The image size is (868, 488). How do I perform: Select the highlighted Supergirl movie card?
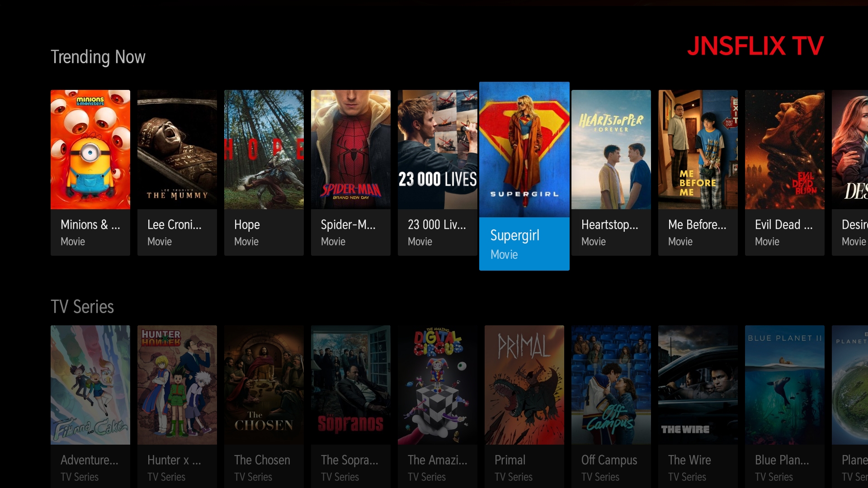coord(524,176)
